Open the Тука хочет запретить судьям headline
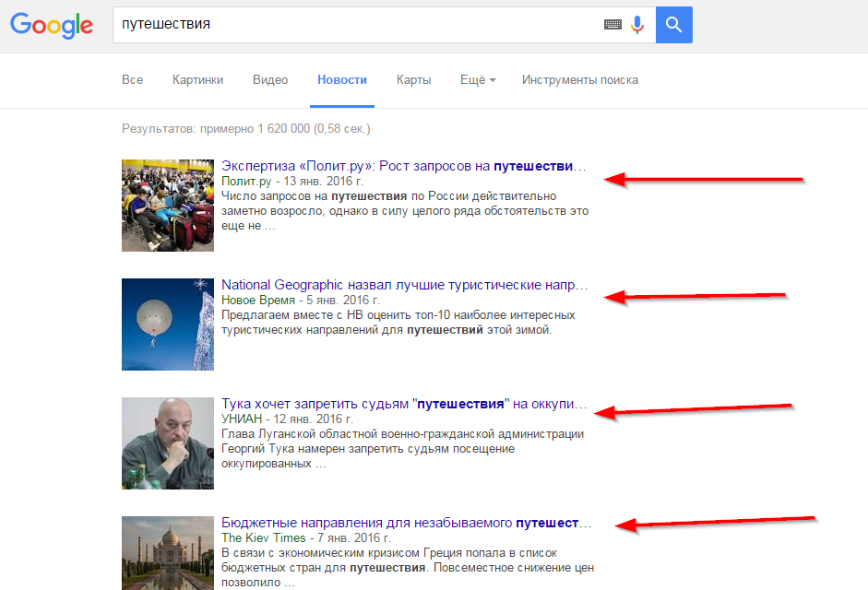This screenshot has width=868, height=590. 404,404
